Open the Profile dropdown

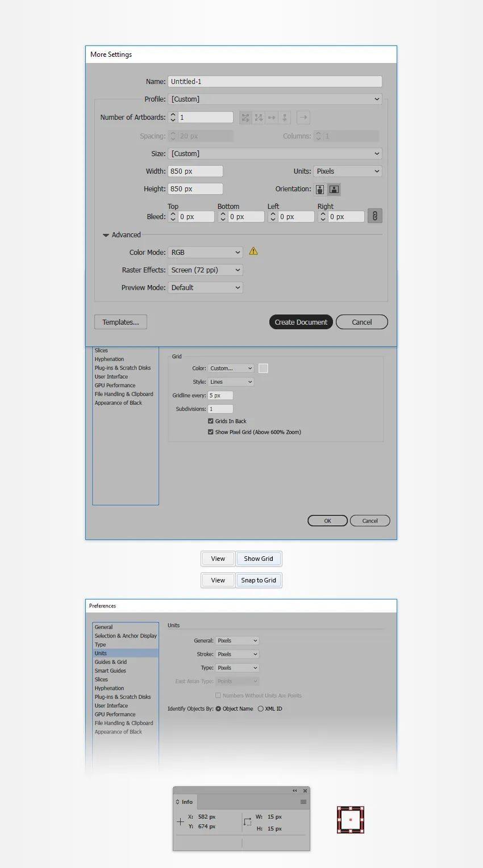tap(275, 99)
